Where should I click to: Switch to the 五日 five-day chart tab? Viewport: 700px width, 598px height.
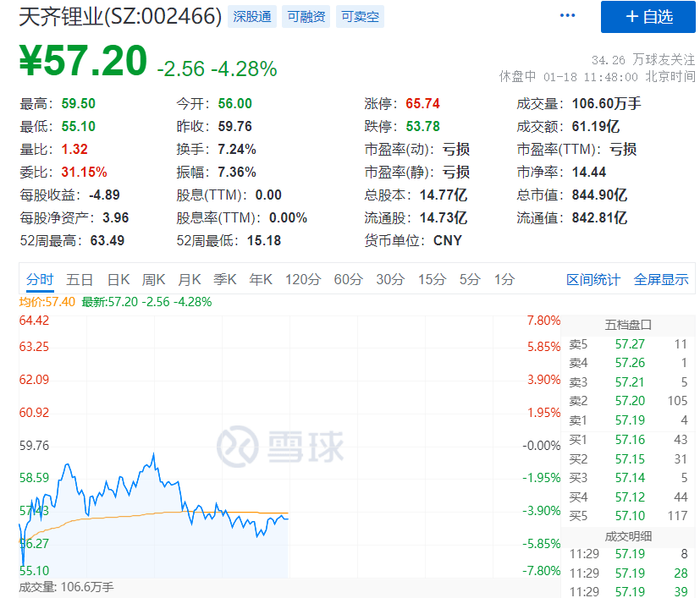[x=79, y=279]
